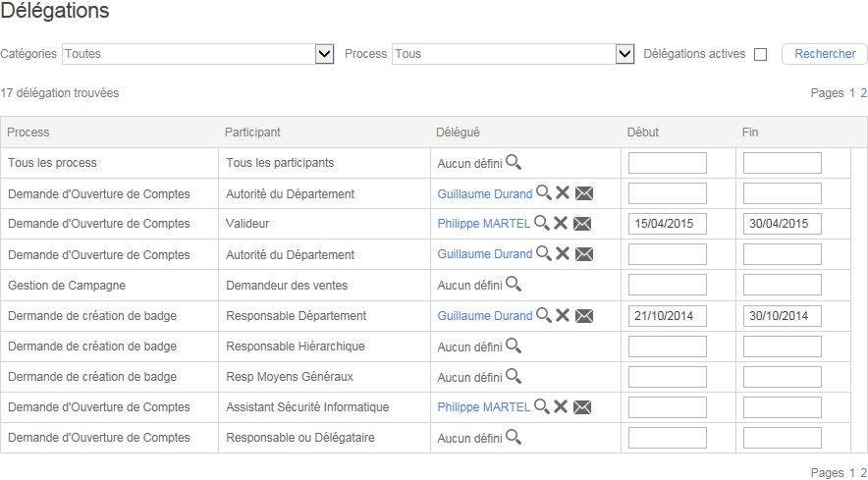Click search icon in Tous les process row
This screenshot has height=480, width=868.
point(513,163)
